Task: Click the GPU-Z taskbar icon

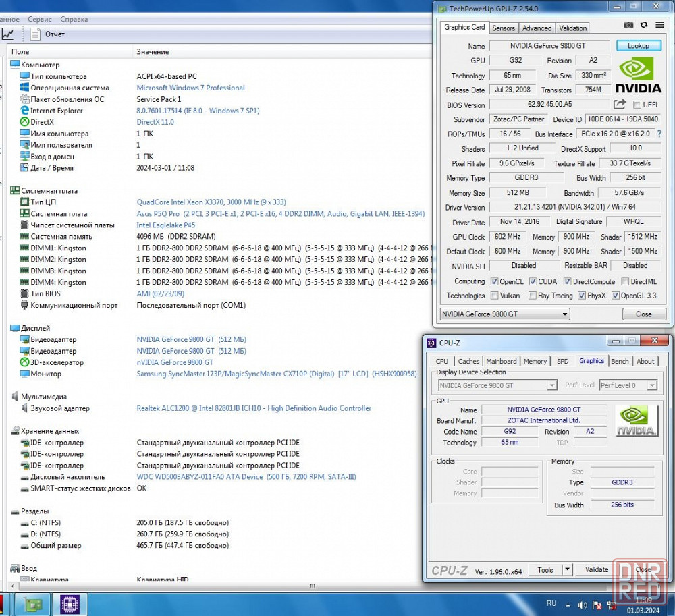Action: coord(34,605)
